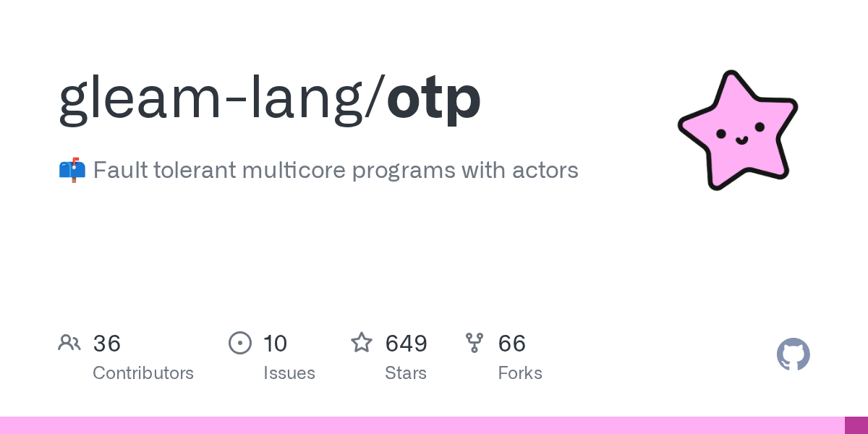The width and height of the screenshot is (868, 434).
Task: Click the Stars label
Action: 406,373
